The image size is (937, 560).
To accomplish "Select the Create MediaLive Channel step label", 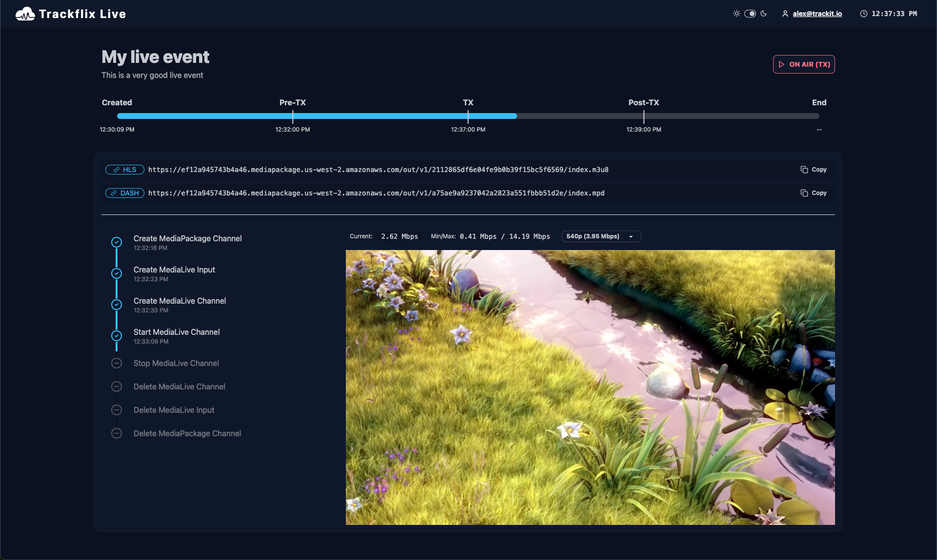I will click(x=179, y=301).
